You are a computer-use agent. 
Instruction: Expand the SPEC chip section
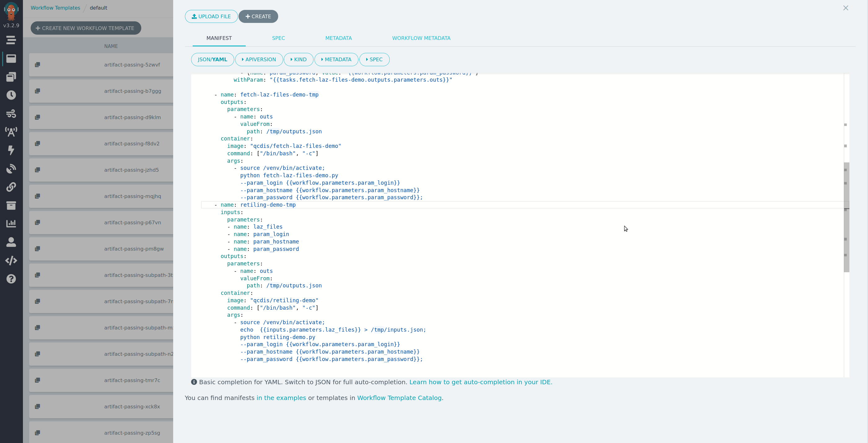pos(374,59)
